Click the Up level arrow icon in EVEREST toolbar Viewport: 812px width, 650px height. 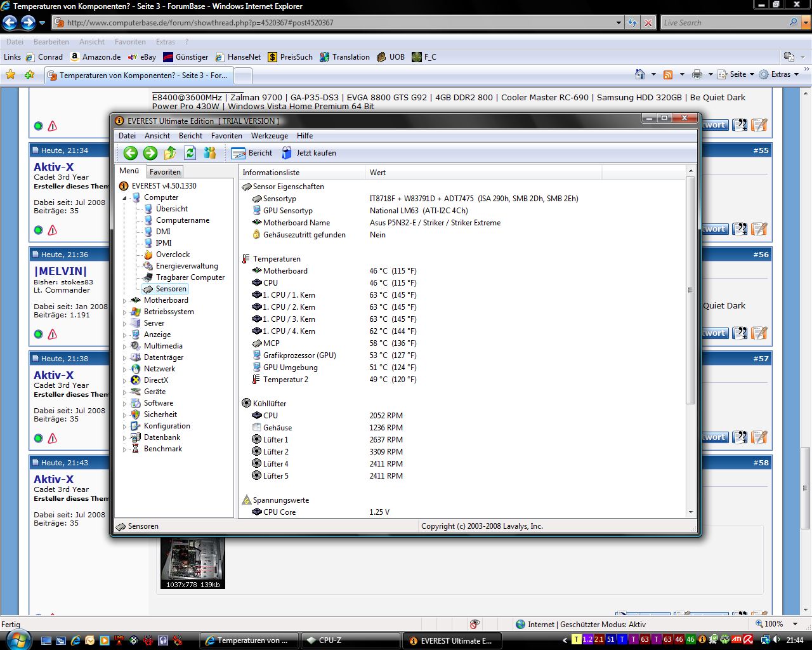pos(170,153)
